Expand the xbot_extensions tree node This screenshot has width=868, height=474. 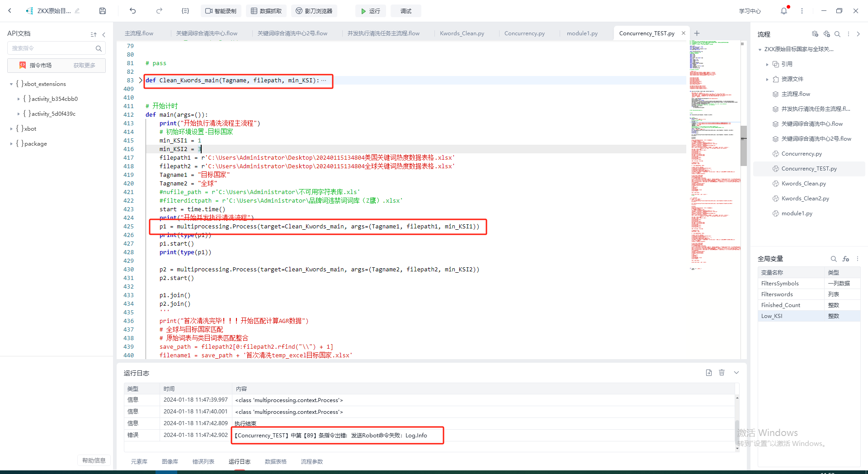11,84
